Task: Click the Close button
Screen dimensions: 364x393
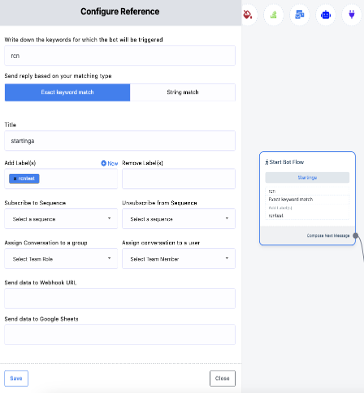Action: [x=222, y=378]
